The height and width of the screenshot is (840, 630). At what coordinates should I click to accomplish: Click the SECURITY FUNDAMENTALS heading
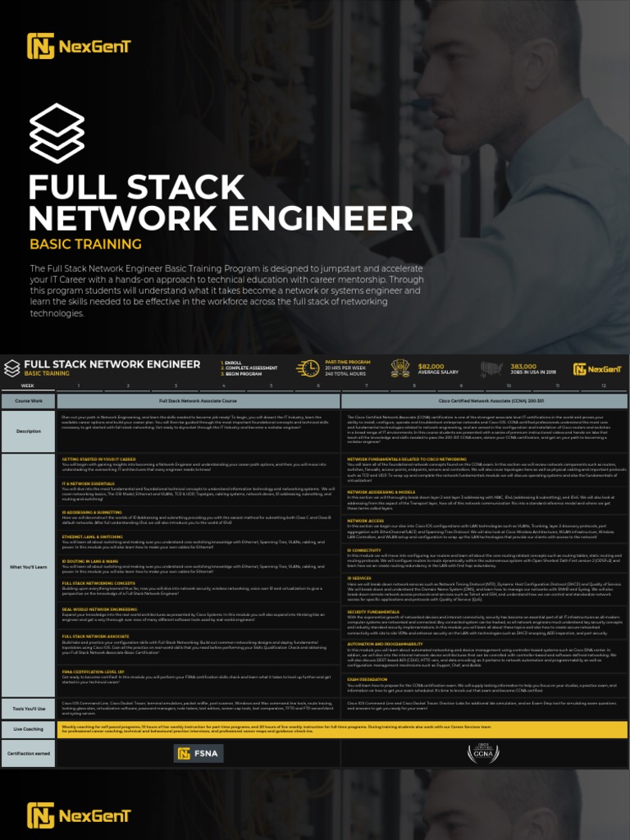click(373, 611)
